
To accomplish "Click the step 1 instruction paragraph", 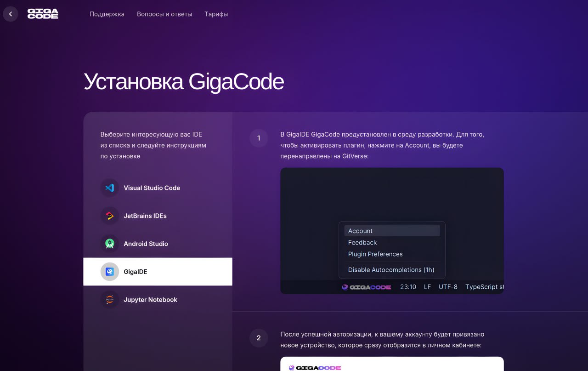I will [382, 145].
